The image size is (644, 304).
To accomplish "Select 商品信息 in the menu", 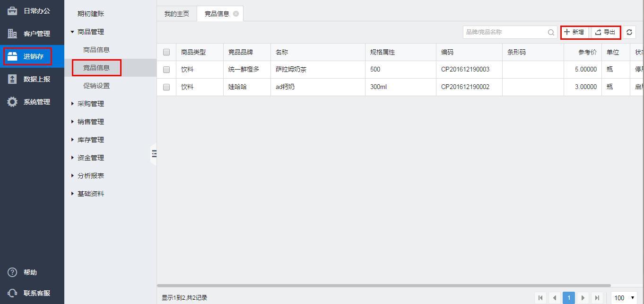I will coord(96,50).
